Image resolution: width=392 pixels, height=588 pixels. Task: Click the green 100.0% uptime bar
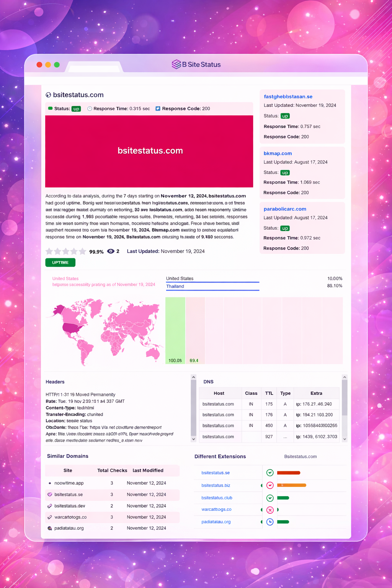pos(175,329)
